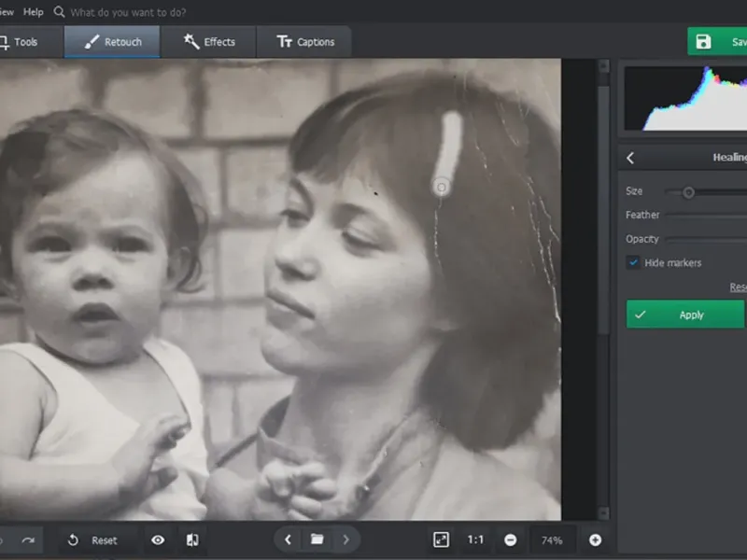This screenshot has height=560, width=747.
Task: Zoom in with the plus button
Action: [595, 539]
